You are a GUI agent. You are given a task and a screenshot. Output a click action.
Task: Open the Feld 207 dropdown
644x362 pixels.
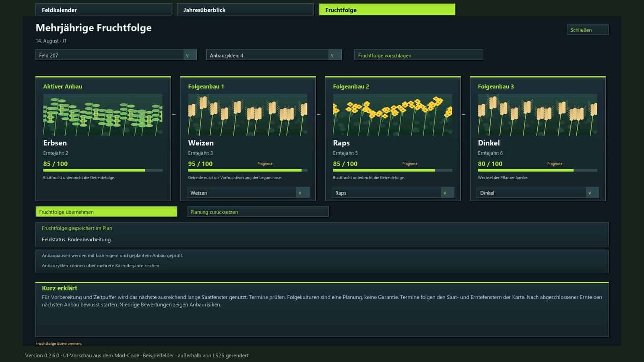coord(116,55)
